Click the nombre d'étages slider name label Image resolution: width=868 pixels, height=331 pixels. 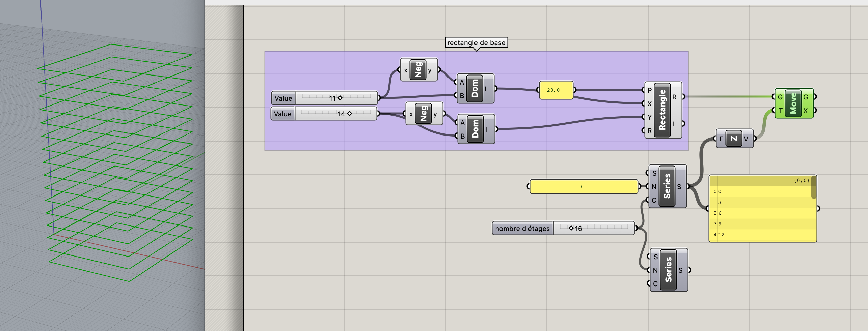[x=522, y=228]
